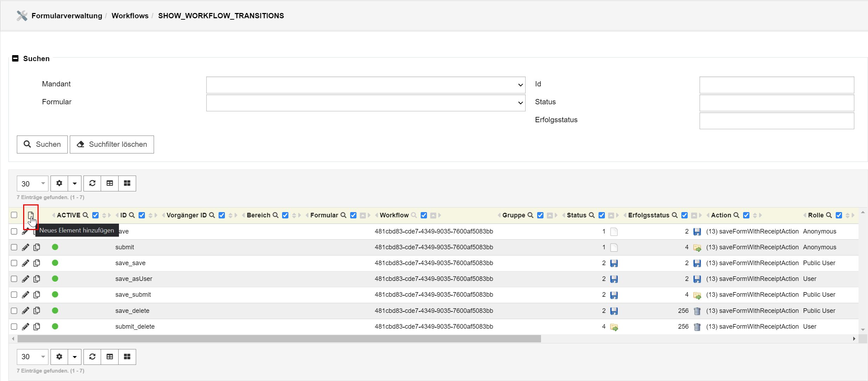Navigate to Workflows breadcrumb
Viewport: 868px width, 381px height.
point(130,16)
